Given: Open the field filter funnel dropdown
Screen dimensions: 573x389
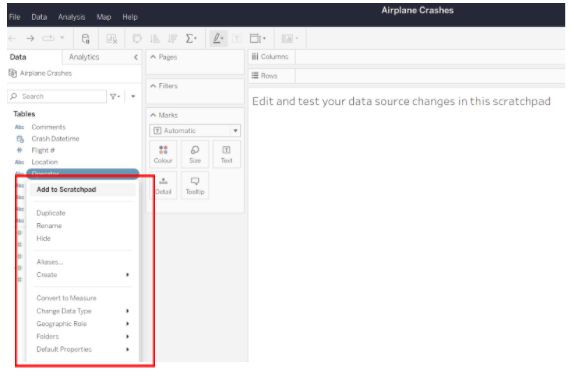Looking at the screenshot, I should pyautogui.click(x=115, y=97).
